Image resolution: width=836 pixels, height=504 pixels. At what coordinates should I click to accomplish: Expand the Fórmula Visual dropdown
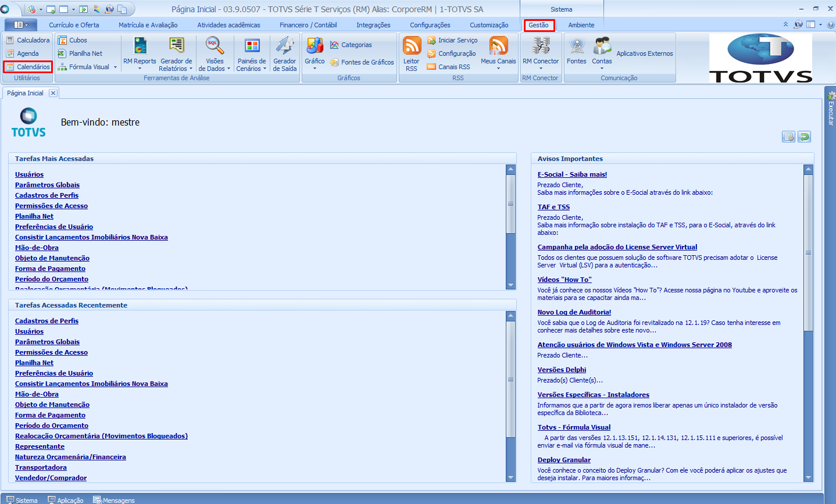[116, 67]
